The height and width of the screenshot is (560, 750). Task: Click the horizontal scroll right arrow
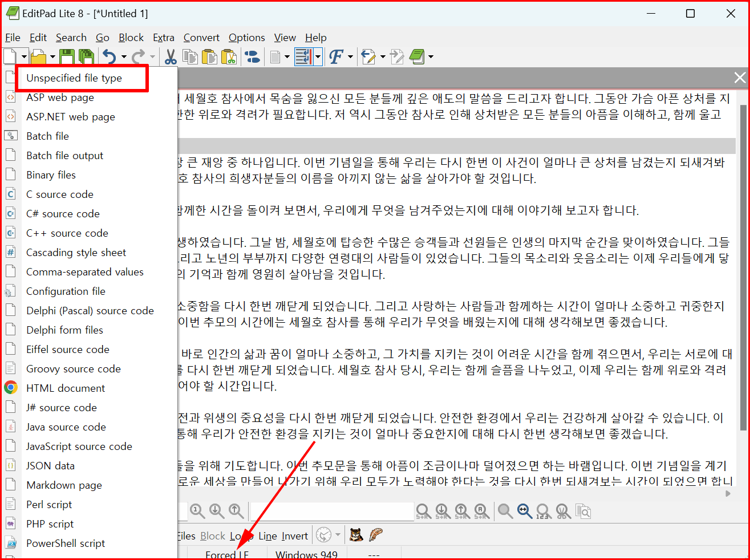pos(728,493)
